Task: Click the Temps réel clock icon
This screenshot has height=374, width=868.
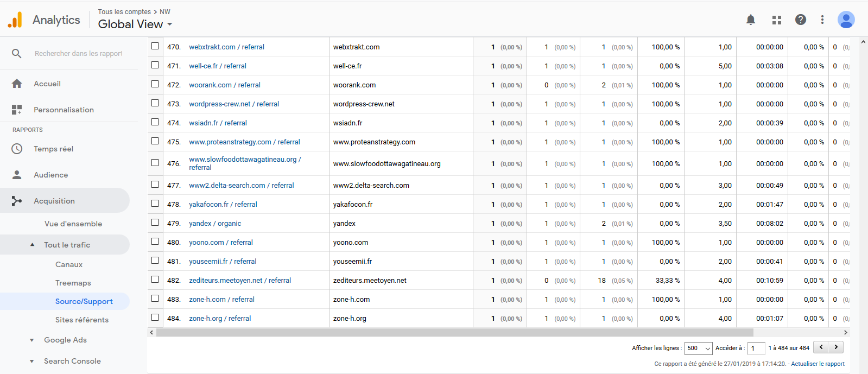Action: point(17,149)
